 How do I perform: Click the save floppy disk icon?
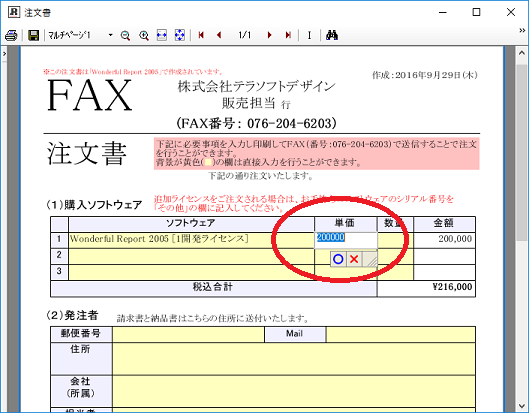pos(33,35)
